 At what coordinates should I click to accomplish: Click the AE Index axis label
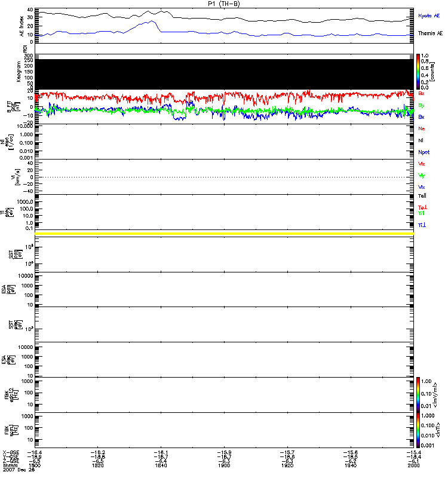click(22, 26)
